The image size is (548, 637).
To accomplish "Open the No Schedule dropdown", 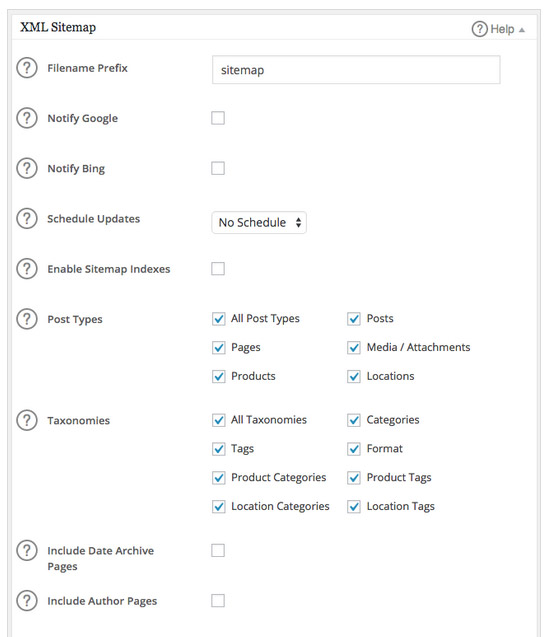I will (x=259, y=223).
